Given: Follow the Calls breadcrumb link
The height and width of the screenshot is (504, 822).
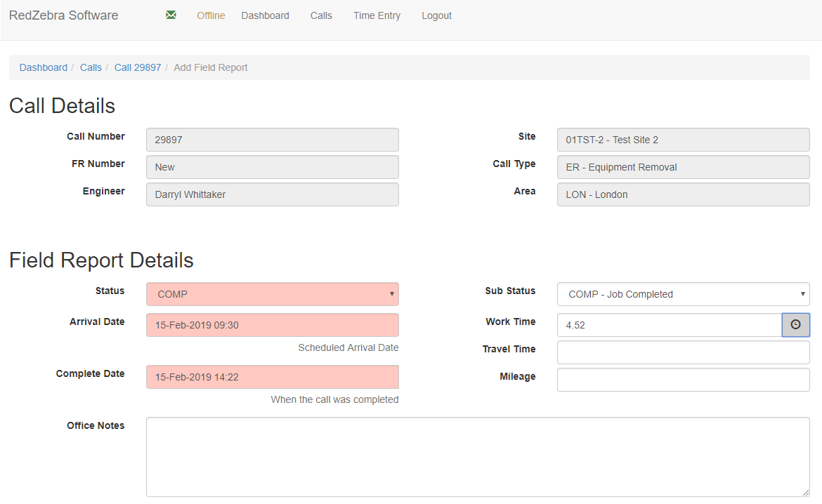Looking at the screenshot, I should click(x=91, y=67).
